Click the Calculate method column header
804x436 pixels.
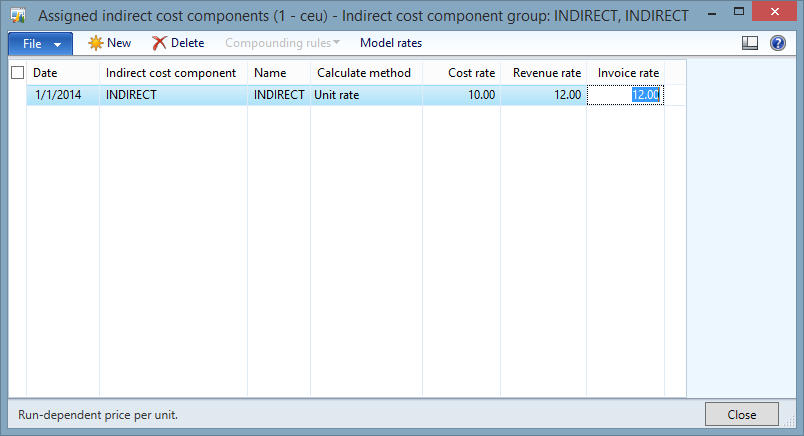(x=364, y=73)
